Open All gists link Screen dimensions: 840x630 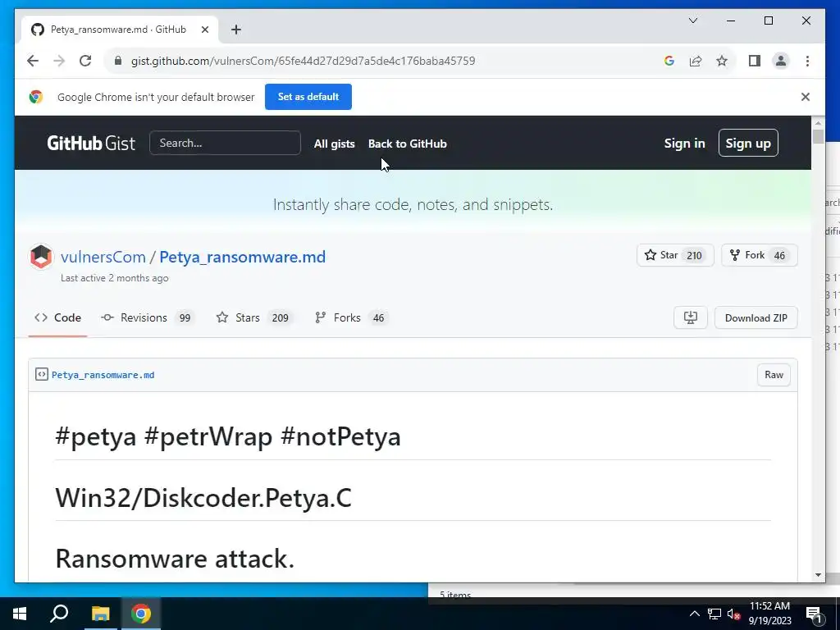(x=335, y=144)
